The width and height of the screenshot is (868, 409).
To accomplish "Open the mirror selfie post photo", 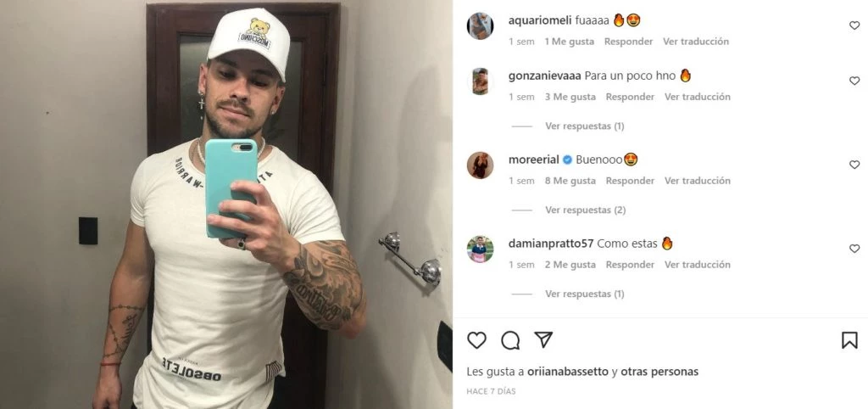I will pos(225,204).
